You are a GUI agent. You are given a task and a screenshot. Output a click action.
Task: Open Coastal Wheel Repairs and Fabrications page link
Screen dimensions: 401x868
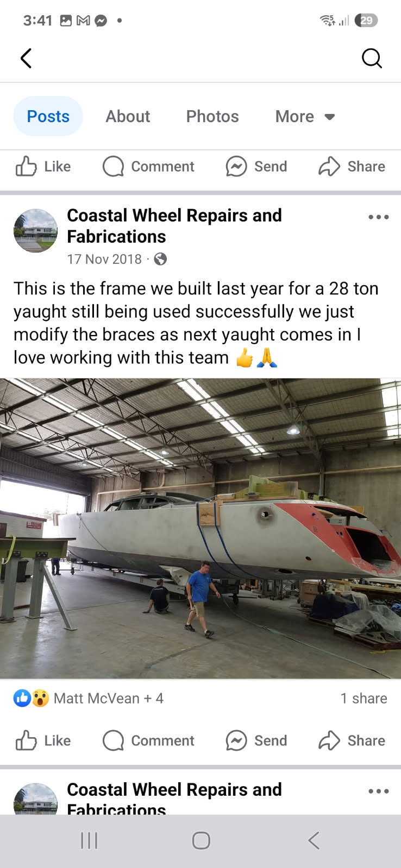[174, 226]
